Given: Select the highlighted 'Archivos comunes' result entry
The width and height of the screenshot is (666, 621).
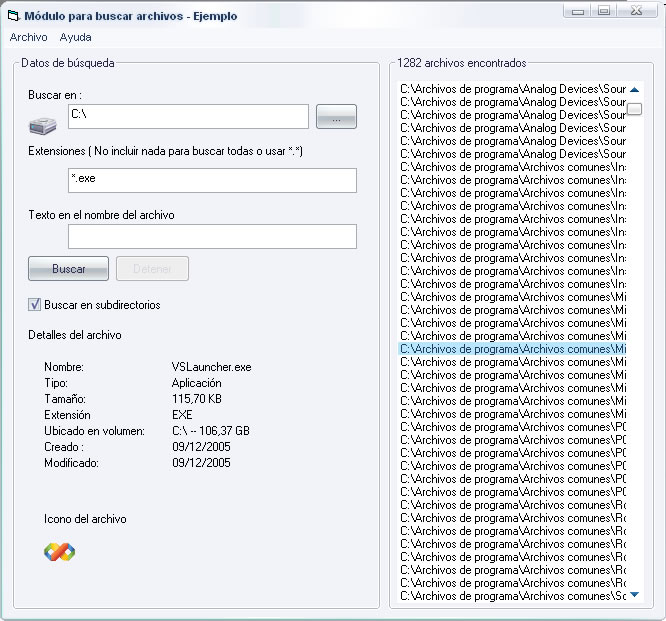Looking at the screenshot, I should click(x=512, y=349).
